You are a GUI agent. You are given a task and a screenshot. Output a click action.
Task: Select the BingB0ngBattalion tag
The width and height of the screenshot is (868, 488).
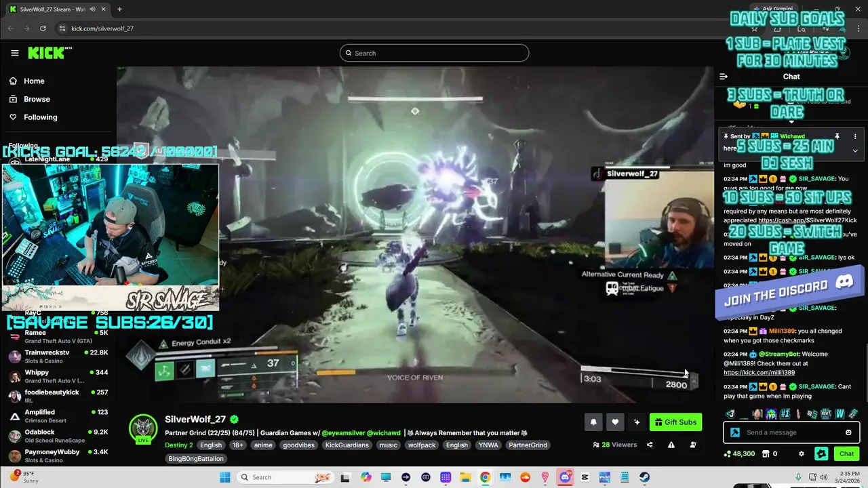click(x=196, y=459)
